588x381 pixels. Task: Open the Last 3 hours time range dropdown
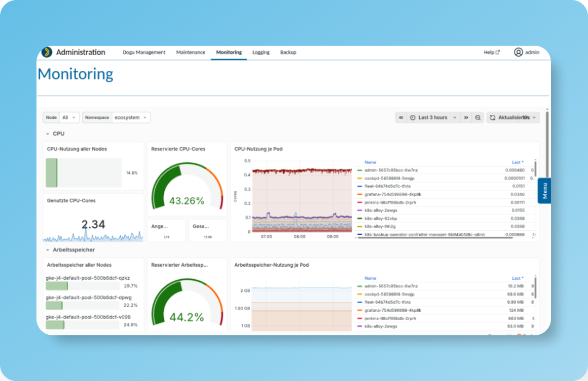[433, 118]
